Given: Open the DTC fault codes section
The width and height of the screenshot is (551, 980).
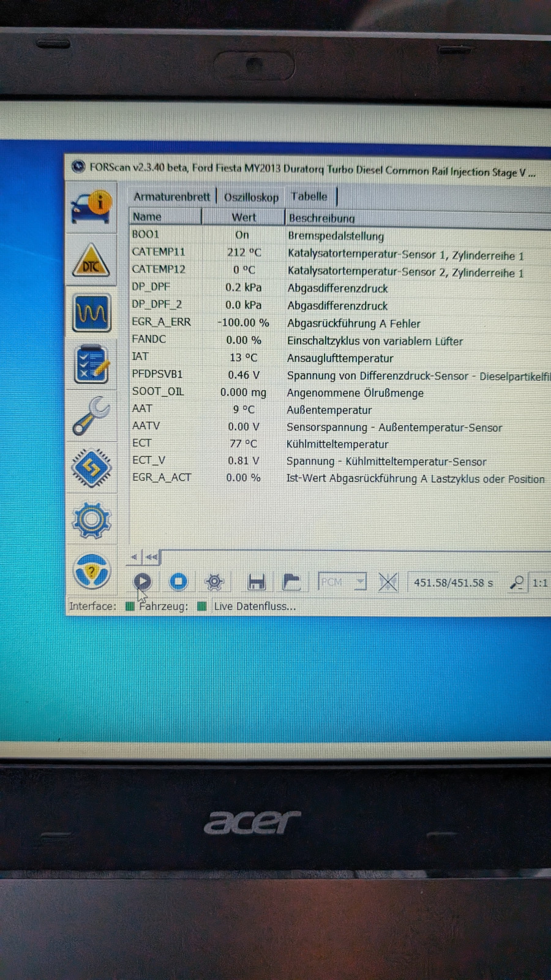Looking at the screenshot, I should pos(91,261).
